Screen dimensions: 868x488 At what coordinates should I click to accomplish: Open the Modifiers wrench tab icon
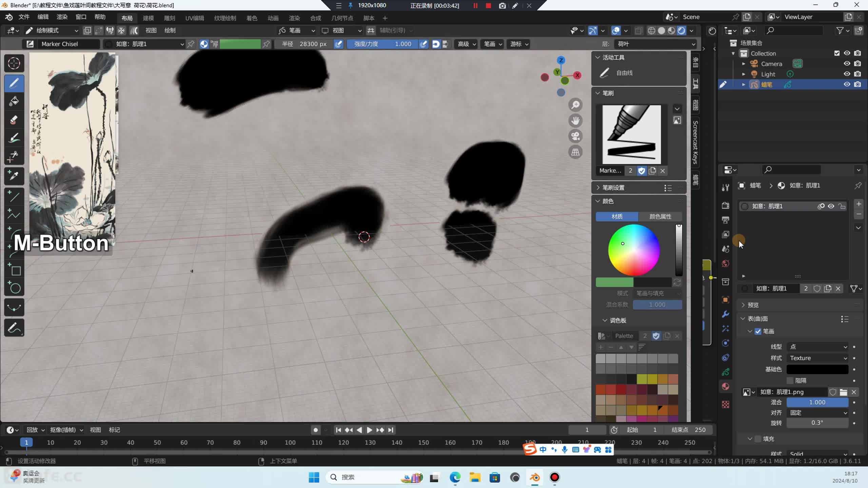point(726,314)
